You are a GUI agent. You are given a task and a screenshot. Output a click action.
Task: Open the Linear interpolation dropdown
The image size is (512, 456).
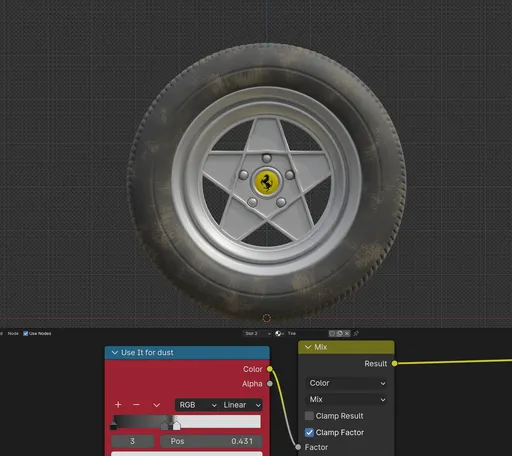(241, 405)
